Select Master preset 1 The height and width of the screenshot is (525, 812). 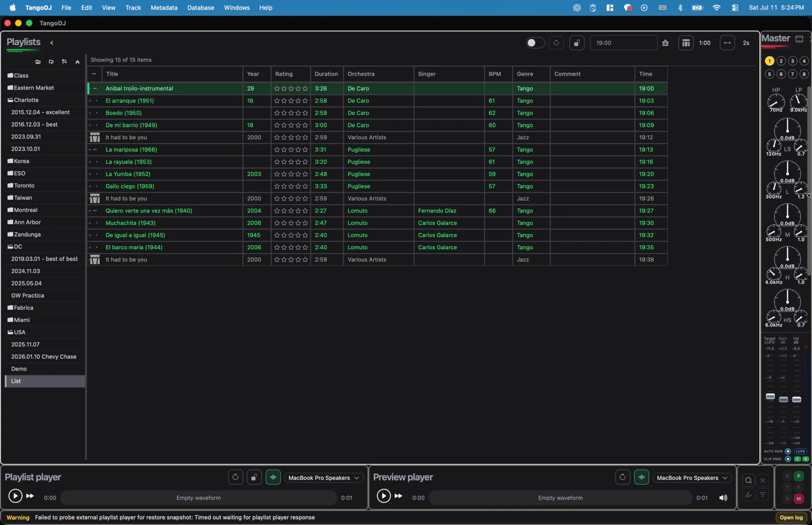769,61
